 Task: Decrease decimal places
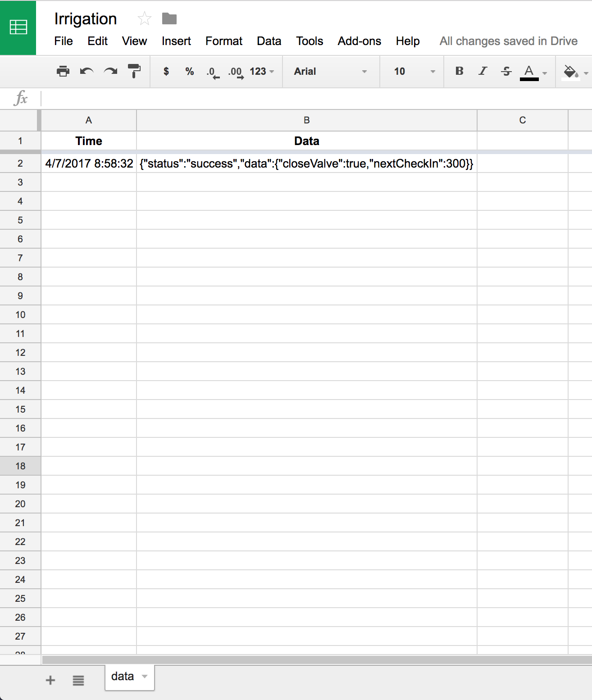coord(213,72)
